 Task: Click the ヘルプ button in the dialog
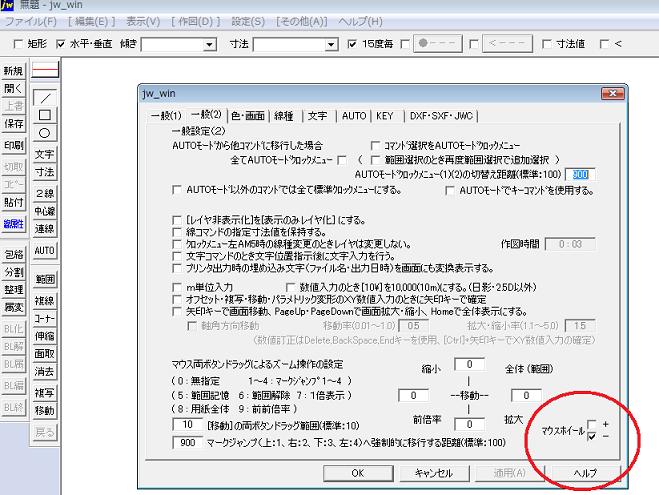point(585,473)
